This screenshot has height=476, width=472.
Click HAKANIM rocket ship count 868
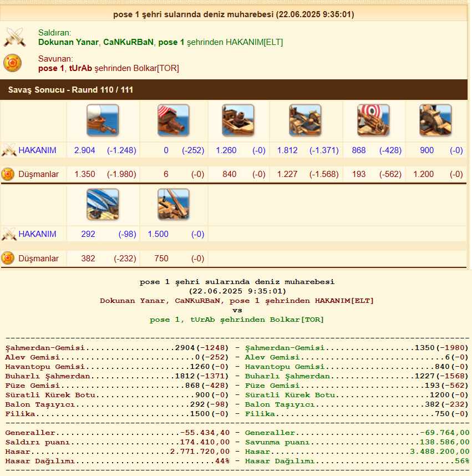coord(359,150)
